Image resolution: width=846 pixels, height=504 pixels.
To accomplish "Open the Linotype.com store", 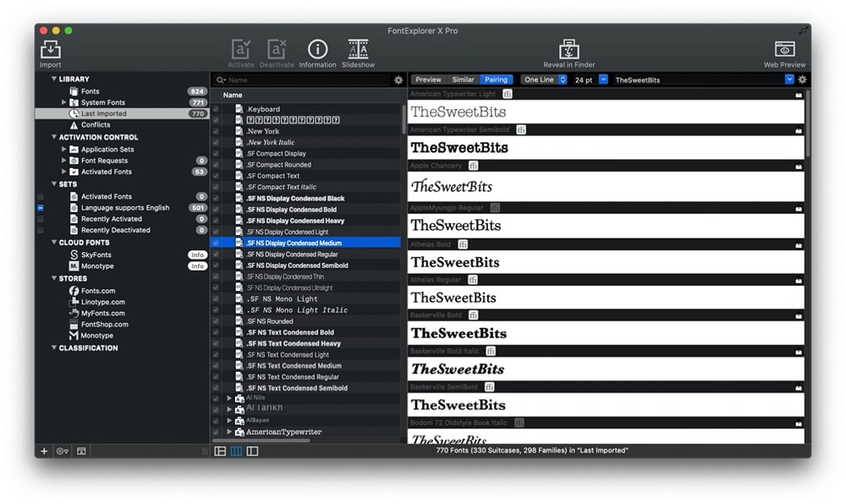I will pyautogui.click(x=102, y=302).
